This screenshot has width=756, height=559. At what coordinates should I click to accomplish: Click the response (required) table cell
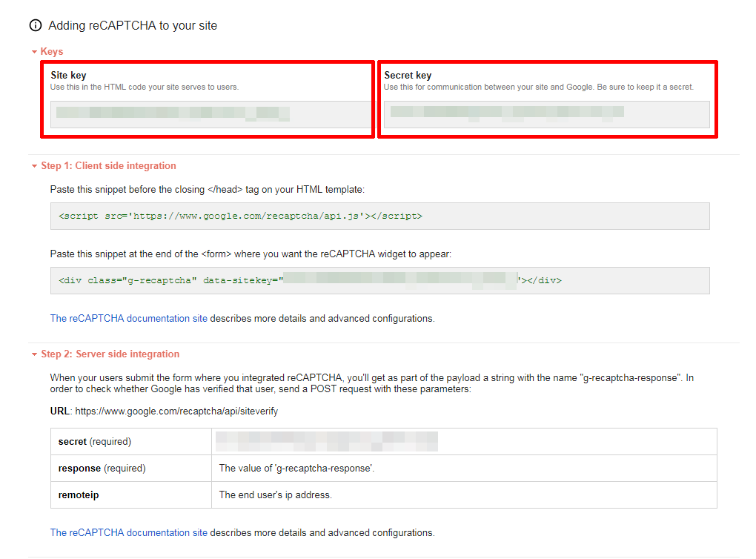(x=130, y=469)
